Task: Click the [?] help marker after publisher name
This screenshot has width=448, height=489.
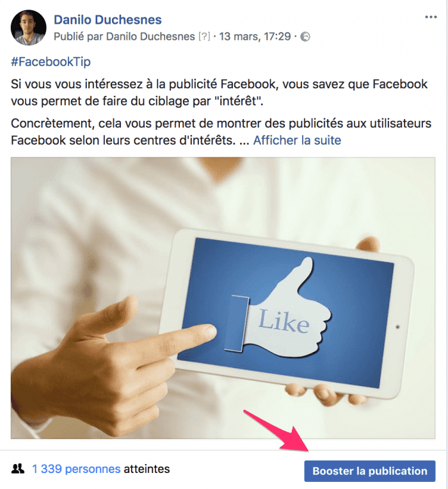Action: coord(204,36)
